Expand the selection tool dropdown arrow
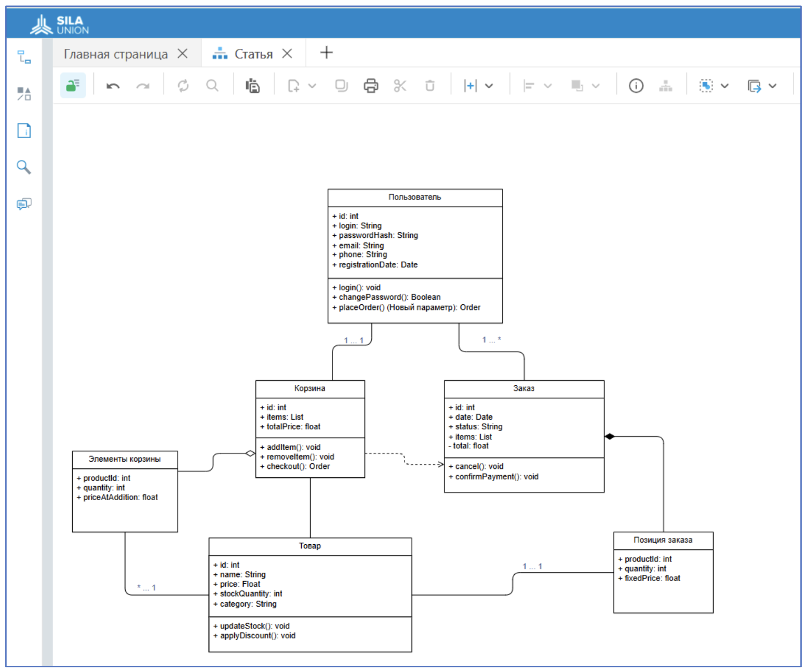Screen dimensions: 807x672 pyautogui.click(x=724, y=86)
